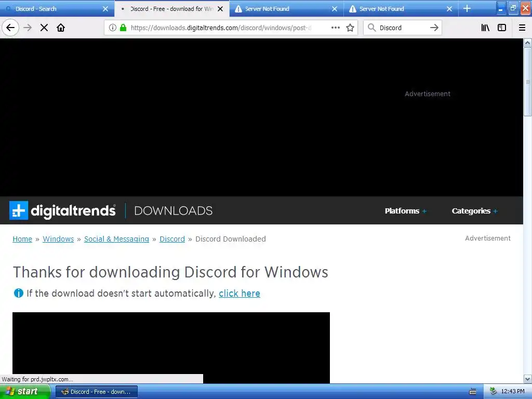Click the scrollbar up arrow

click(528, 43)
